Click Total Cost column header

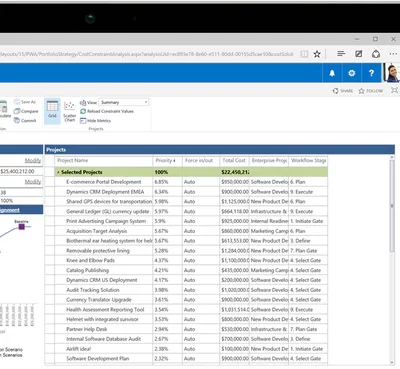(x=234, y=160)
